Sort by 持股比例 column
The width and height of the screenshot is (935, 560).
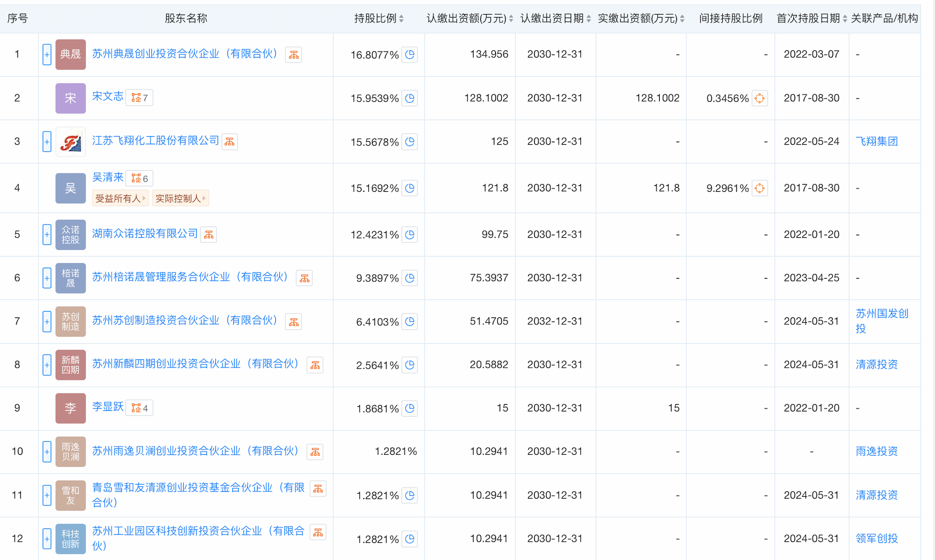[401, 19]
